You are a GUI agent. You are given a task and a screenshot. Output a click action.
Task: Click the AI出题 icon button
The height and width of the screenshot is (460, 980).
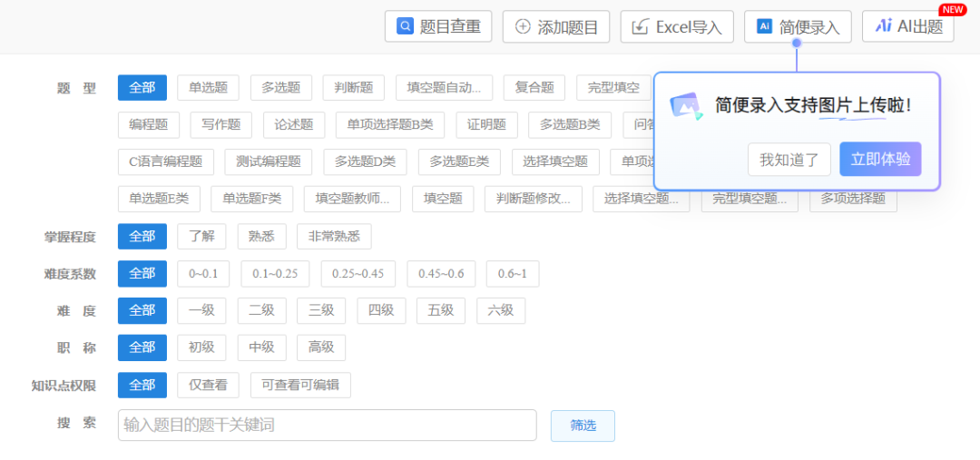pyautogui.click(x=883, y=26)
